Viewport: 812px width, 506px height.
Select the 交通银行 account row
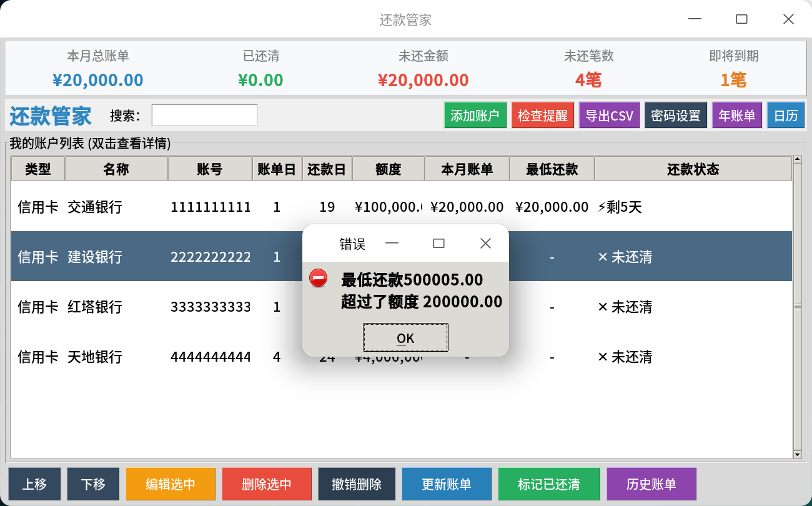tap(402, 207)
